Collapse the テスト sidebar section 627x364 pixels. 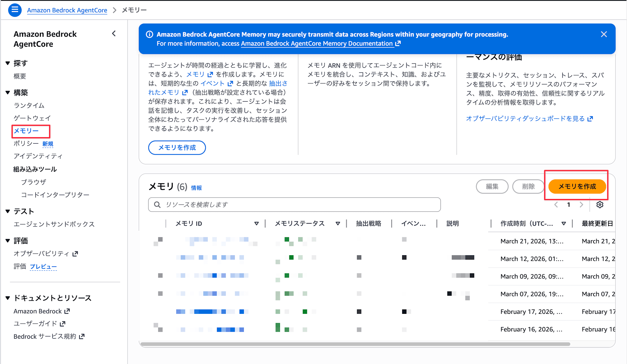pyautogui.click(x=8, y=211)
